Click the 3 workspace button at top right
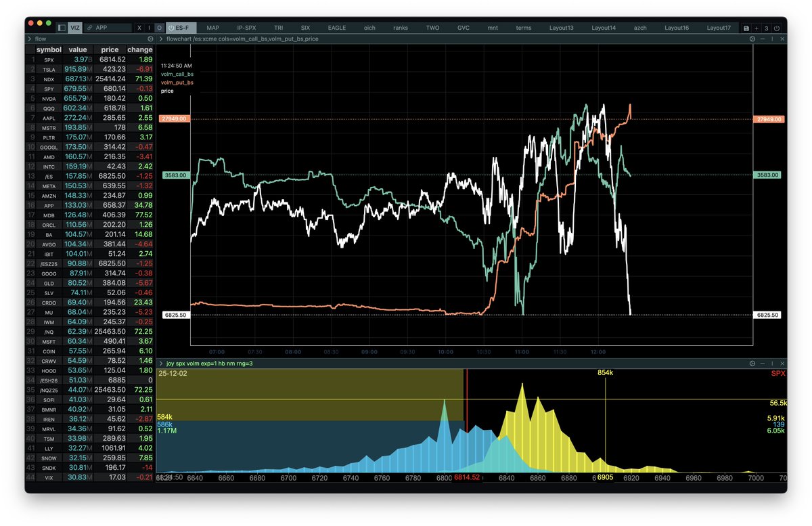The width and height of the screenshot is (812, 526). [x=766, y=29]
